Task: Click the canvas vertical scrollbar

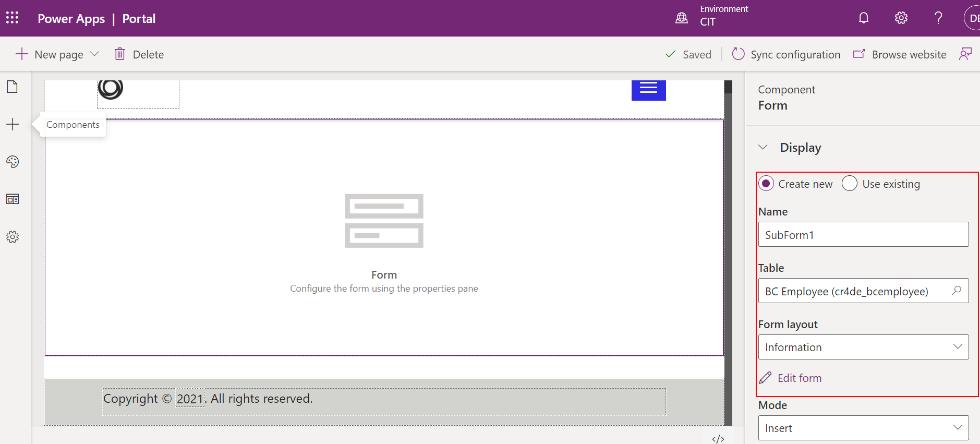Action: [x=729, y=253]
